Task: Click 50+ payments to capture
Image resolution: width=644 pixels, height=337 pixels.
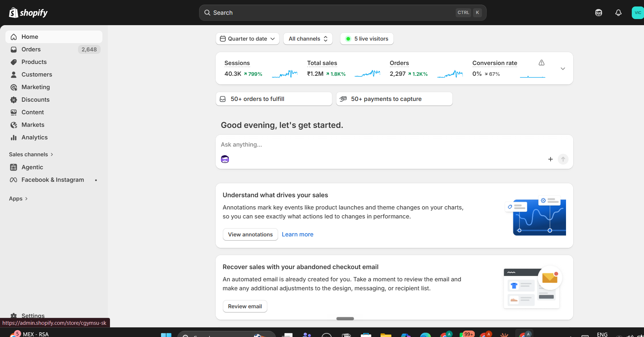Action: pos(394,99)
